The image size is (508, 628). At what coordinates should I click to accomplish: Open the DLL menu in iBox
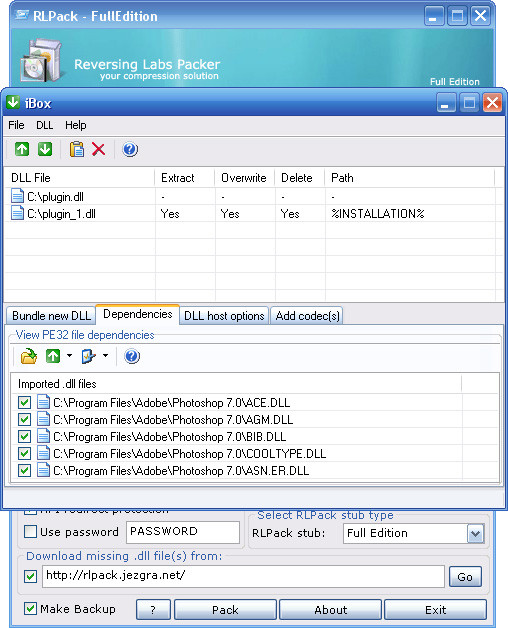(44, 125)
